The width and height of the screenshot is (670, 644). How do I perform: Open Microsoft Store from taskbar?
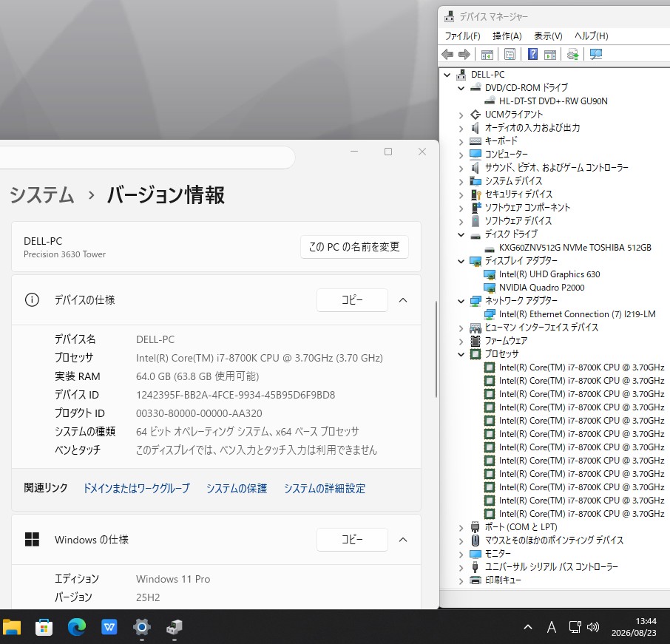click(x=44, y=627)
